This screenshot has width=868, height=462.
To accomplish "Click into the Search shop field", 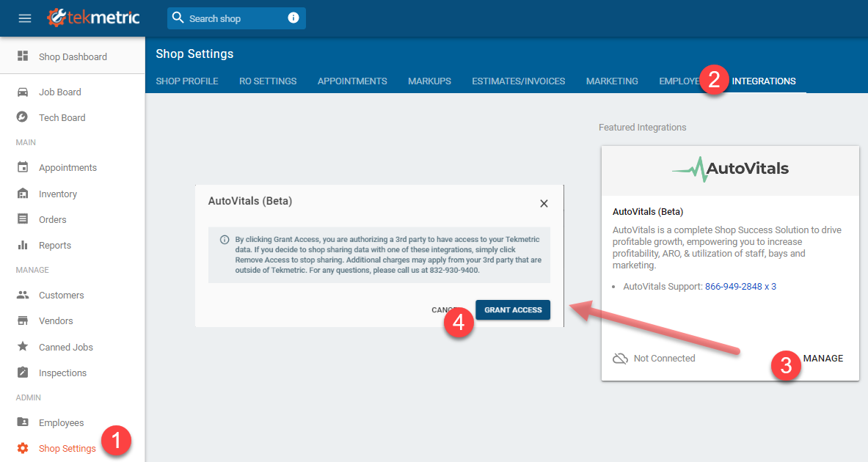I will (x=236, y=18).
